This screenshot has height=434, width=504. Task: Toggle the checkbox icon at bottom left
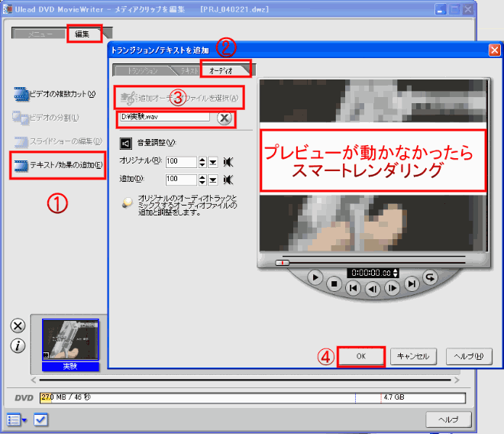click(41, 419)
